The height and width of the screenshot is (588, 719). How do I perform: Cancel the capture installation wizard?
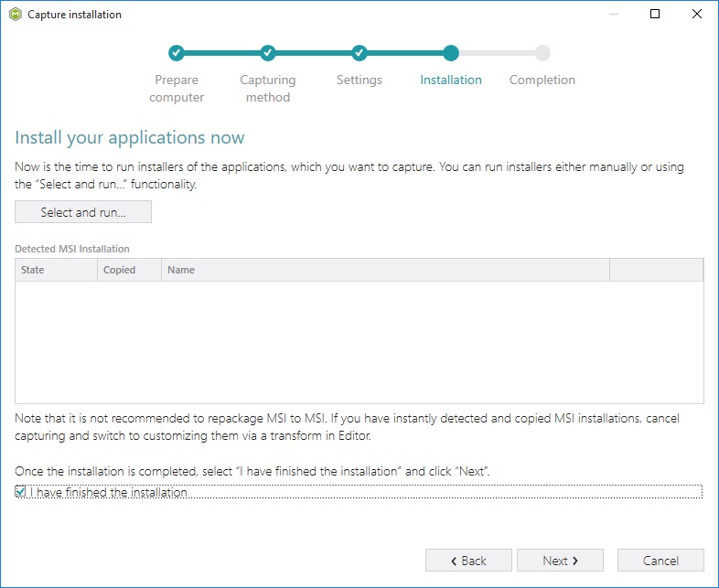660,560
